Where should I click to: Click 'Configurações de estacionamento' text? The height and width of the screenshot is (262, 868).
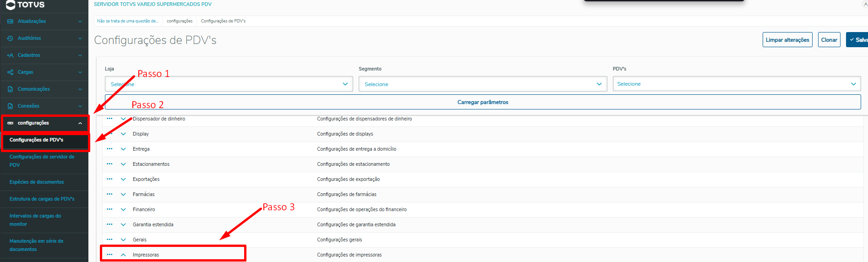point(354,164)
